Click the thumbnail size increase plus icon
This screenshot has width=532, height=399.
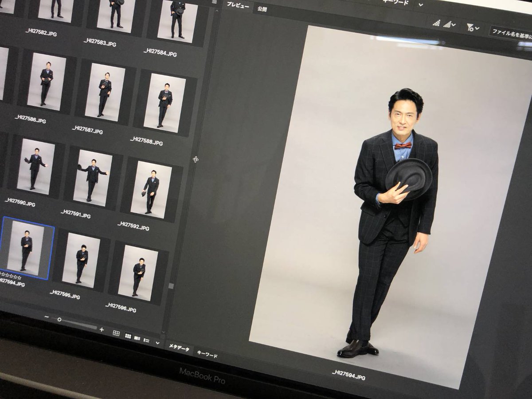(x=102, y=329)
